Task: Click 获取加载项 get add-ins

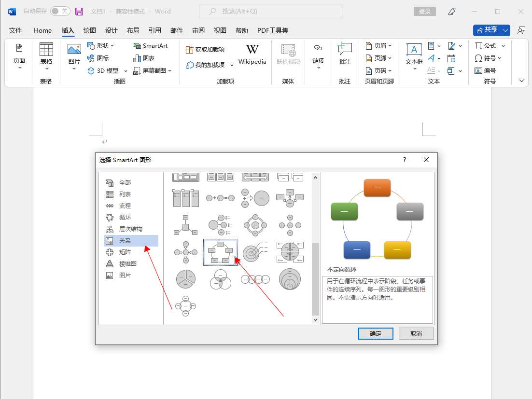Action: click(205, 50)
